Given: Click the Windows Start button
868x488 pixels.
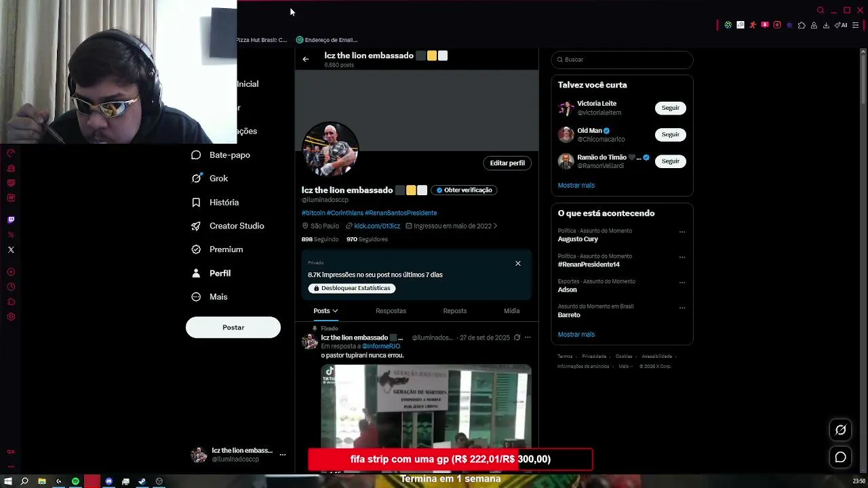Looking at the screenshot, I should (x=8, y=481).
